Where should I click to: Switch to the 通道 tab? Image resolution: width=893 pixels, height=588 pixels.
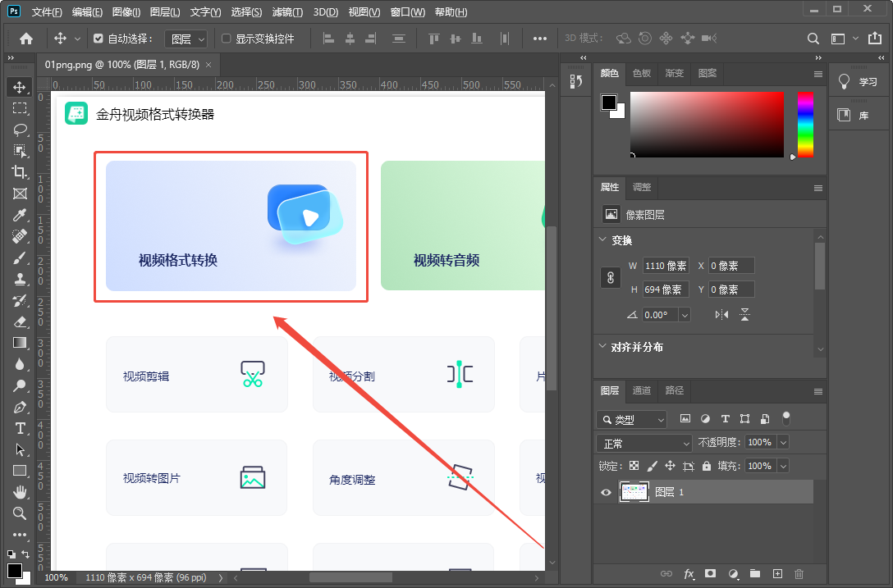(642, 390)
